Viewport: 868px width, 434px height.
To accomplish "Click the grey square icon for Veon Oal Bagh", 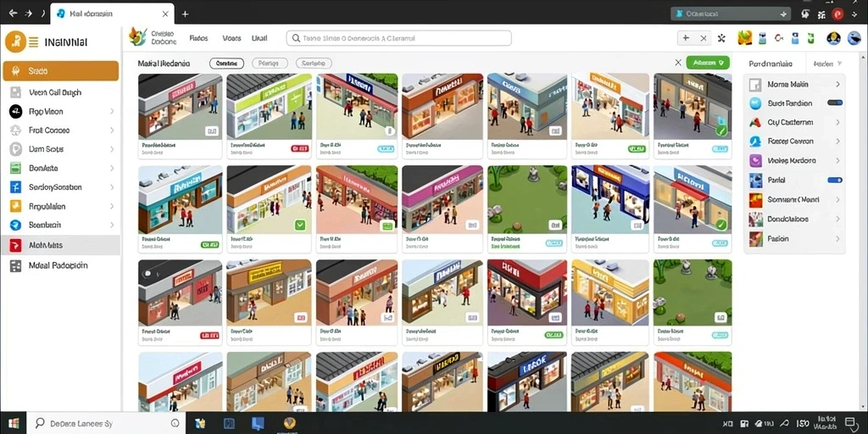I will [15, 92].
